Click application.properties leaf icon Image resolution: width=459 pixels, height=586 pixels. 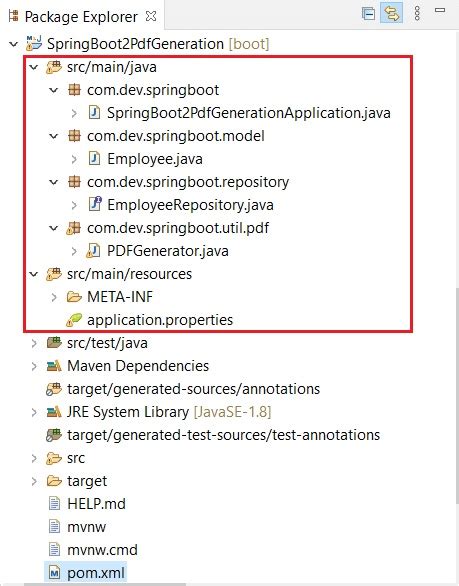coord(74,320)
